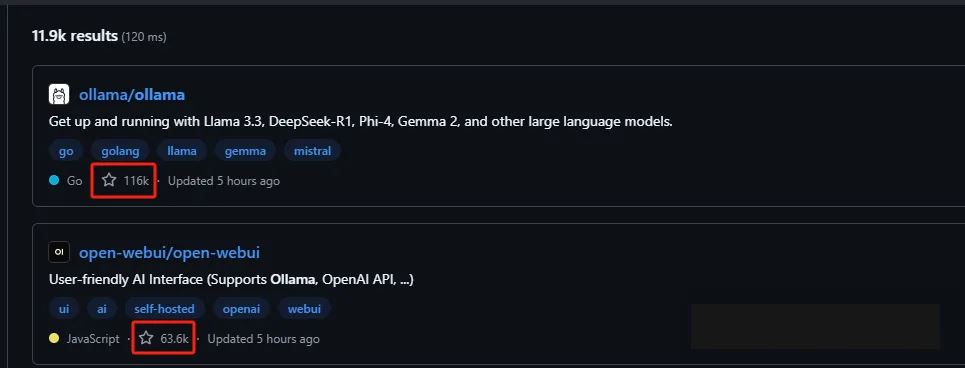Click the 63.6k stargazers count
Screen dimensions: 965x368
(x=174, y=338)
